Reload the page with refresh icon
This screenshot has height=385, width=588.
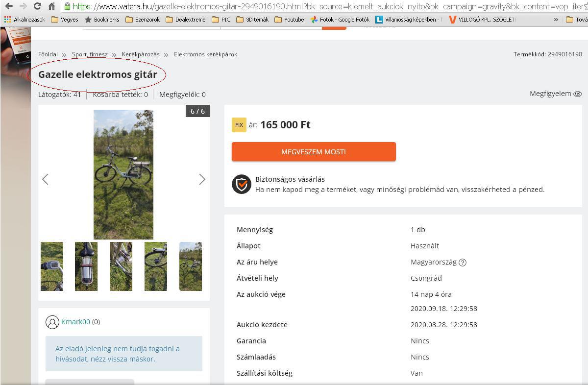(x=37, y=6)
